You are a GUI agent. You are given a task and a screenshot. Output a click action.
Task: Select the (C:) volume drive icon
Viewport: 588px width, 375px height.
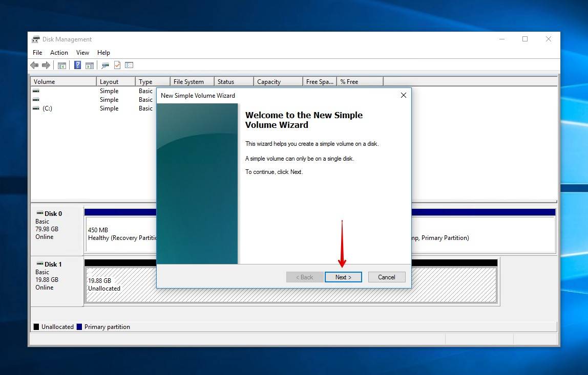(36, 108)
